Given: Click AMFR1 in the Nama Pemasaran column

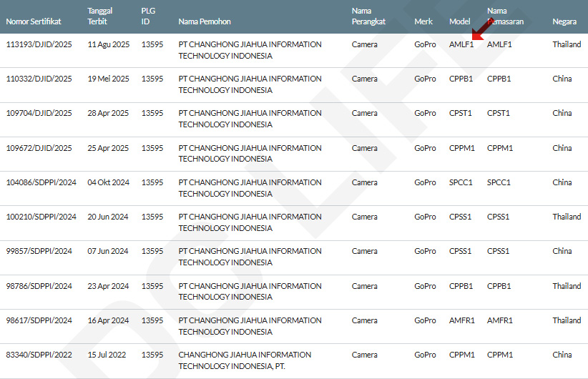Looking at the screenshot, I should pyautogui.click(x=500, y=320).
